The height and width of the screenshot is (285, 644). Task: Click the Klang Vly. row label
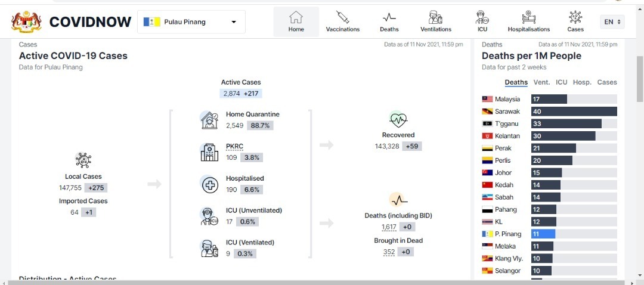pos(509,259)
